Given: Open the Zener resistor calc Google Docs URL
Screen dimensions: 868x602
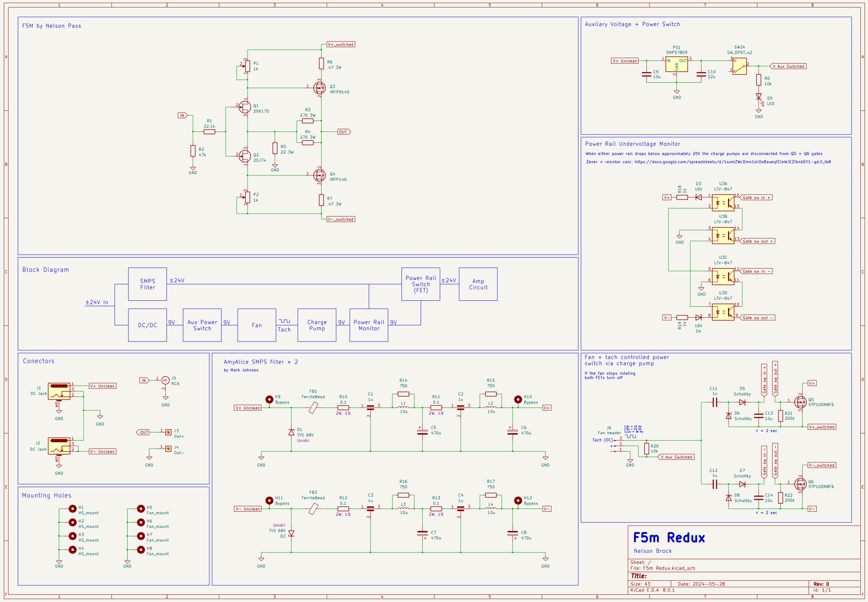Looking at the screenshot, I should [732, 162].
